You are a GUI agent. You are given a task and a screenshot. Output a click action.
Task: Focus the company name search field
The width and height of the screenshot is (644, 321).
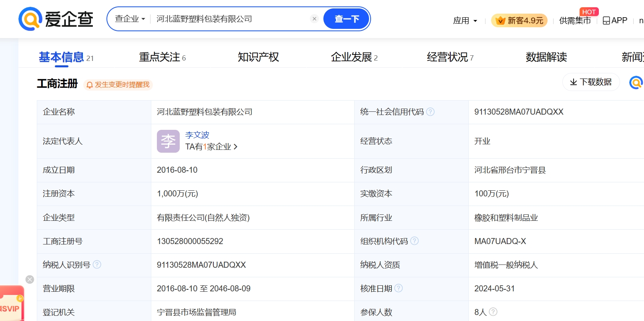pos(231,19)
